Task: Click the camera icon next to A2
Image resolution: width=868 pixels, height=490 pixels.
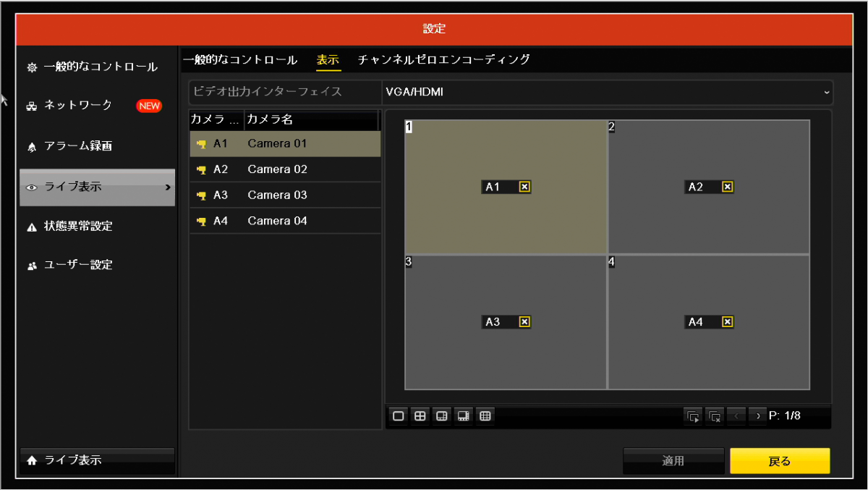Action: coord(202,170)
